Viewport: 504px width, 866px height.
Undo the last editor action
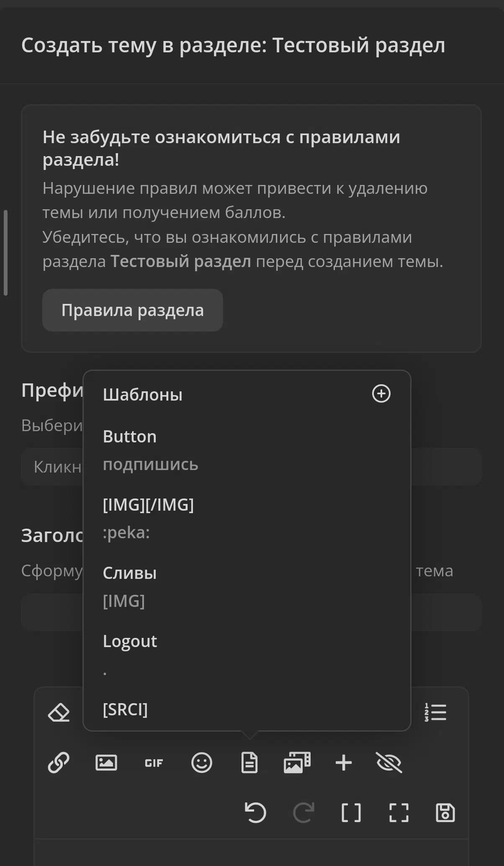[x=255, y=813]
